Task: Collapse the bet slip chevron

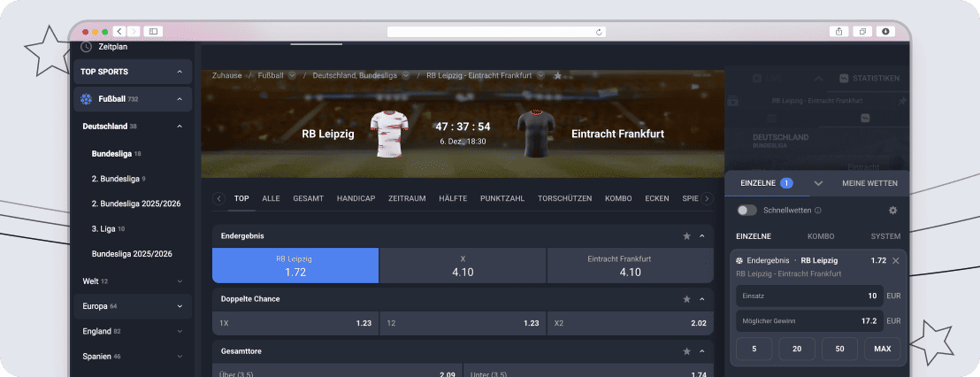Action: (818, 184)
